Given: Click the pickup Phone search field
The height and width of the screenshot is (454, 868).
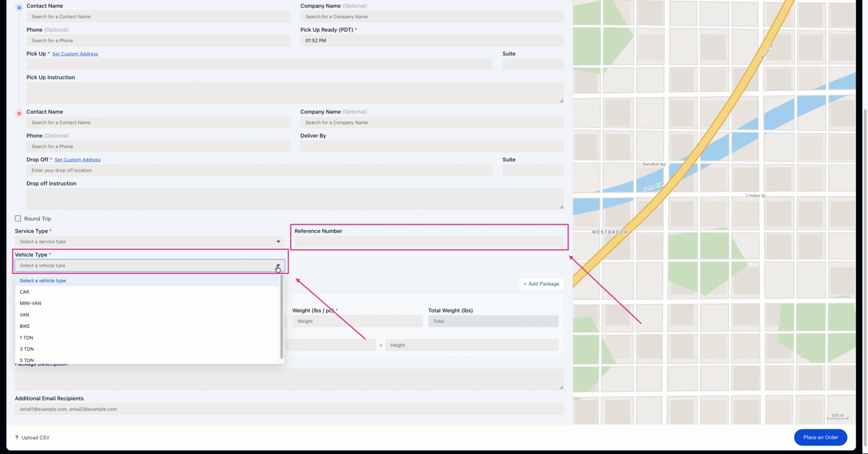Looking at the screenshot, I should pos(158,41).
